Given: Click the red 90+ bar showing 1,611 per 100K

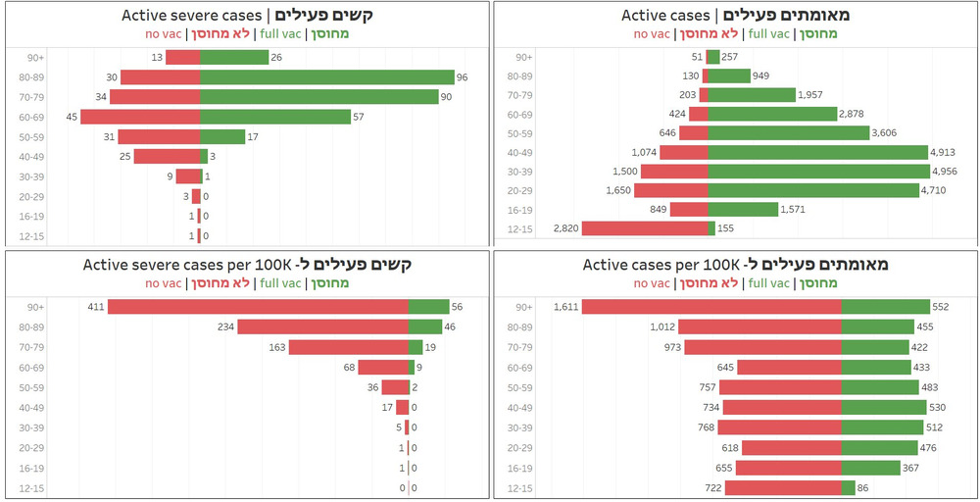Looking at the screenshot, I should pyautogui.click(x=712, y=307).
